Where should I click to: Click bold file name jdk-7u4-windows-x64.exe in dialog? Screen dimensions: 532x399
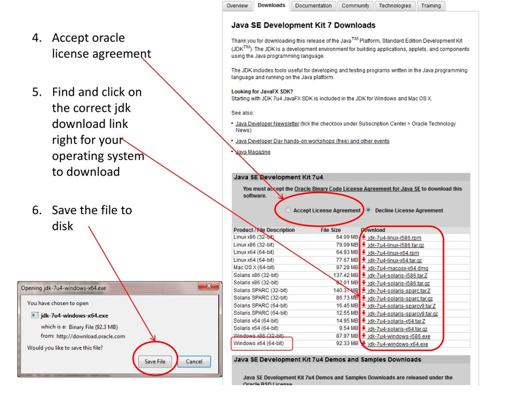click(x=74, y=315)
